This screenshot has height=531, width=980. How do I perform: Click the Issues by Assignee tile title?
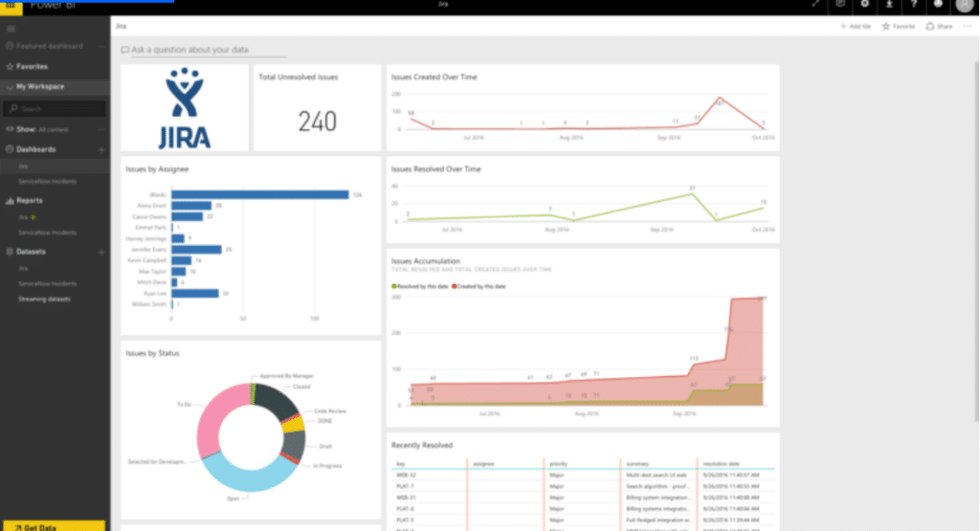coord(157,169)
